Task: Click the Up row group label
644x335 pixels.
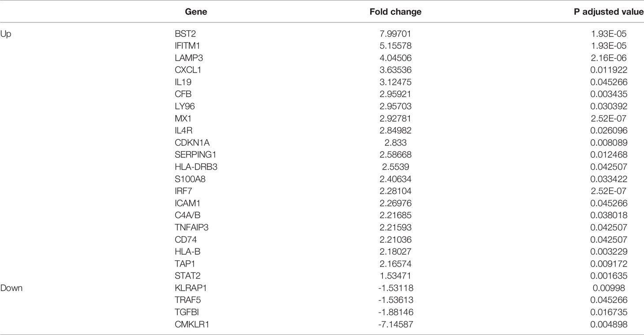Action: pos(5,34)
